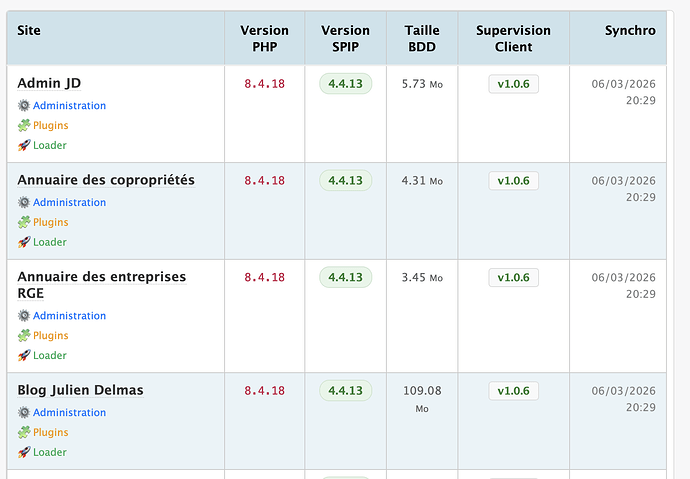Click rocket icon under Blog Julien Delmas

[x=24, y=452]
